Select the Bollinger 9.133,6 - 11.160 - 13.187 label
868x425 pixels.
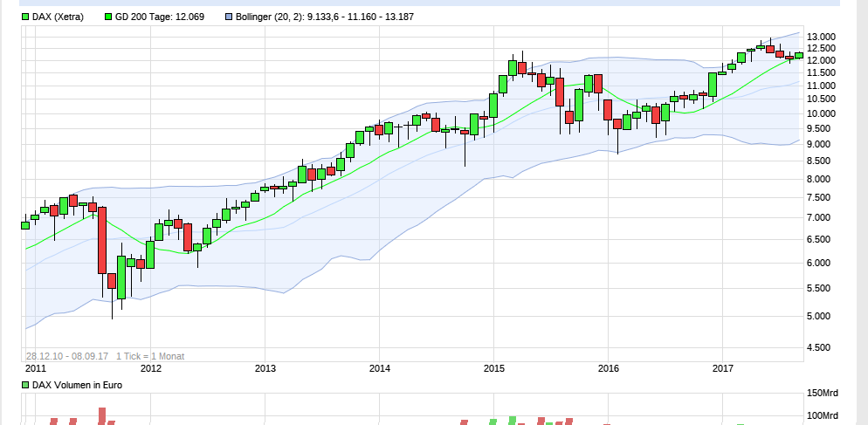pyautogui.click(x=324, y=17)
